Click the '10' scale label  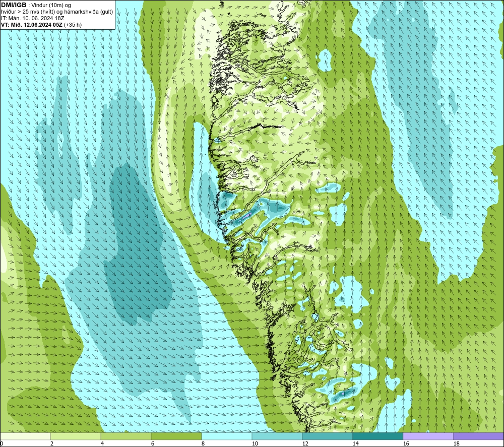point(255,443)
